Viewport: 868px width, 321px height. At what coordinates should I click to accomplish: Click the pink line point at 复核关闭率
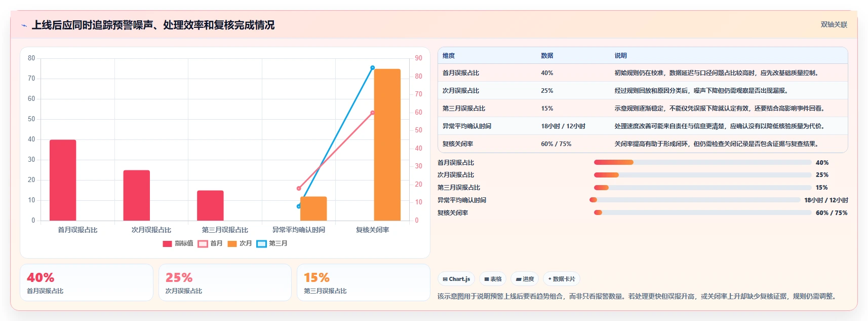[373, 113]
